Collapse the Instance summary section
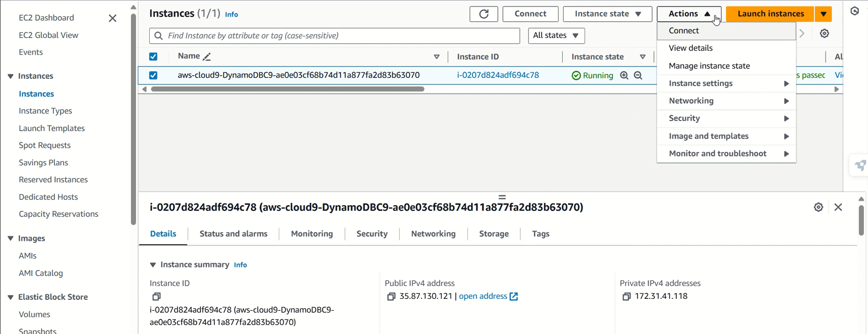The height and width of the screenshot is (334, 868). pyautogui.click(x=153, y=265)
